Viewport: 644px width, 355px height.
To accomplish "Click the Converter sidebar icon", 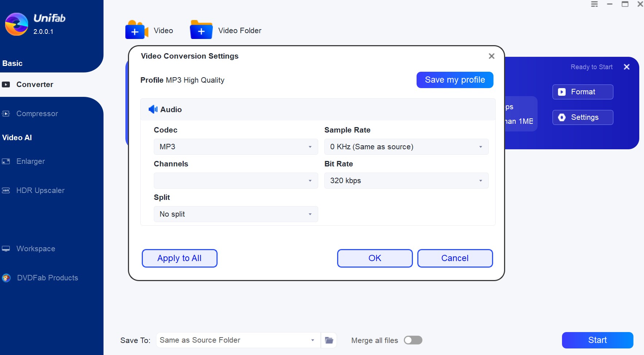I will tap(6, 84).
